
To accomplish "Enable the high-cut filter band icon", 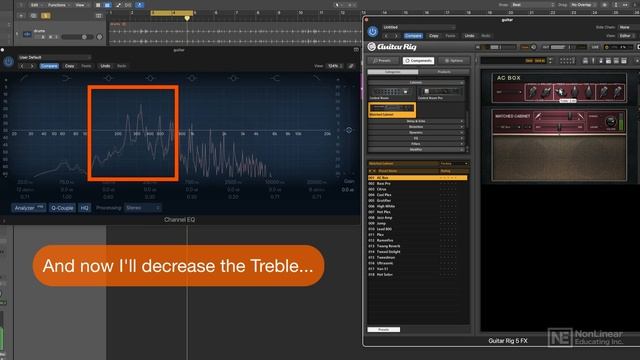I will coord(317,78).
